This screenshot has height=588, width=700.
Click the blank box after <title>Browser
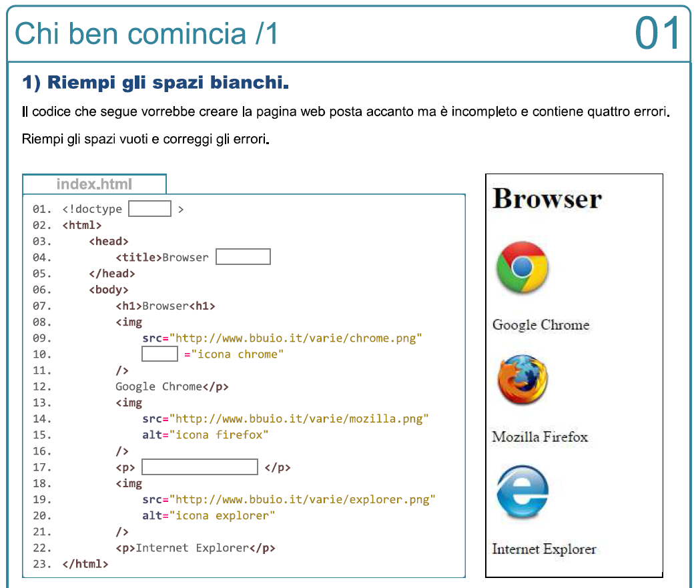(x=243, y=257)
